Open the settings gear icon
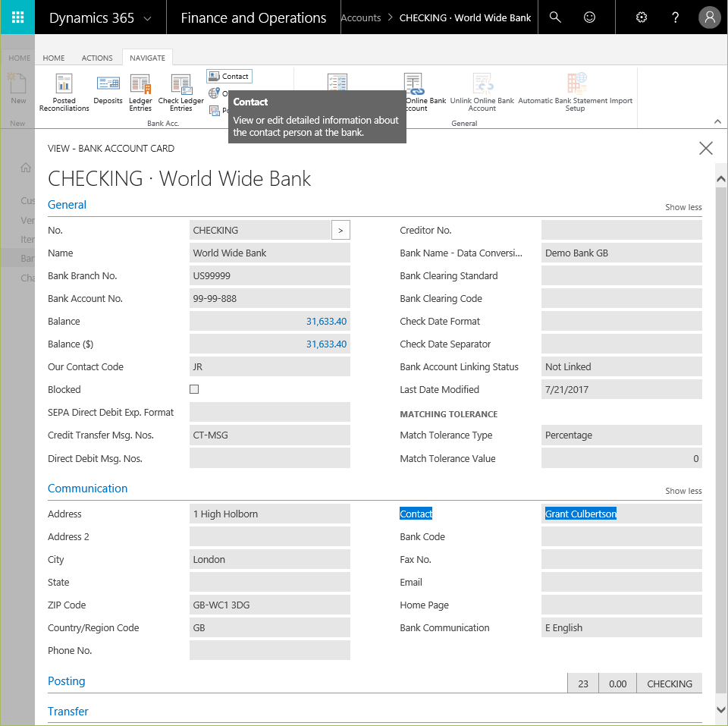The image size is (728, 726). click(642, 17)
